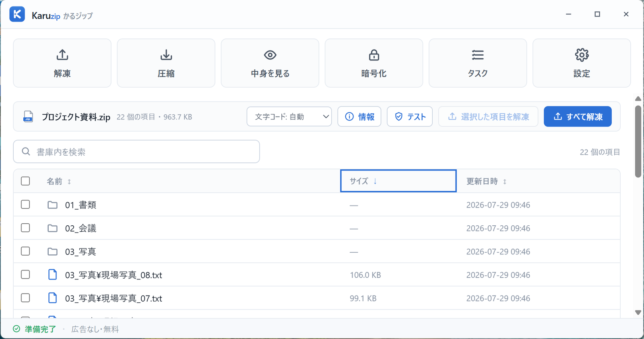Screen dimensions: 644x339
Task: Click the zip file icon beside プロジェクト資料.zip
Action: (28, 117)
